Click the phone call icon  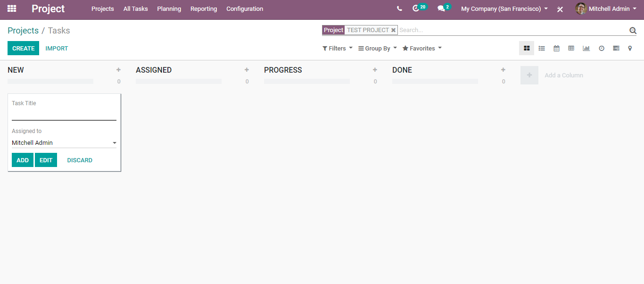(400, 8)
